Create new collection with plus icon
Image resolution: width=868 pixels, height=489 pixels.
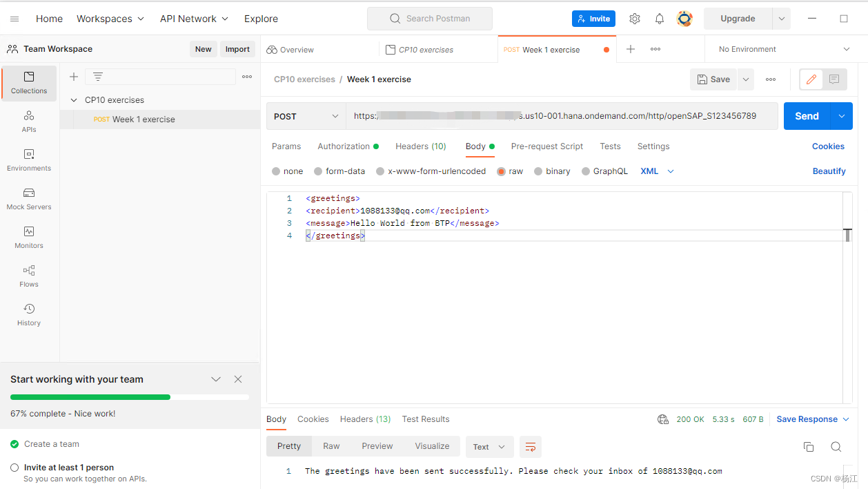click(x=74, y=77)
